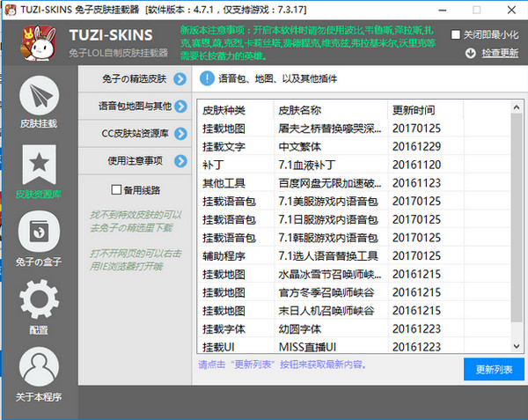Select the 中文繁体 row

(355, 146)
